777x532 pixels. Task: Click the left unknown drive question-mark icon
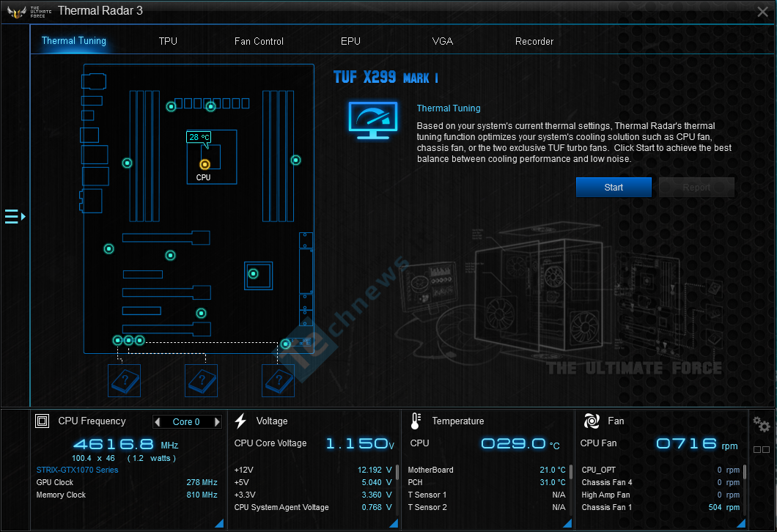pyautogui.click(x=125, y=380)
